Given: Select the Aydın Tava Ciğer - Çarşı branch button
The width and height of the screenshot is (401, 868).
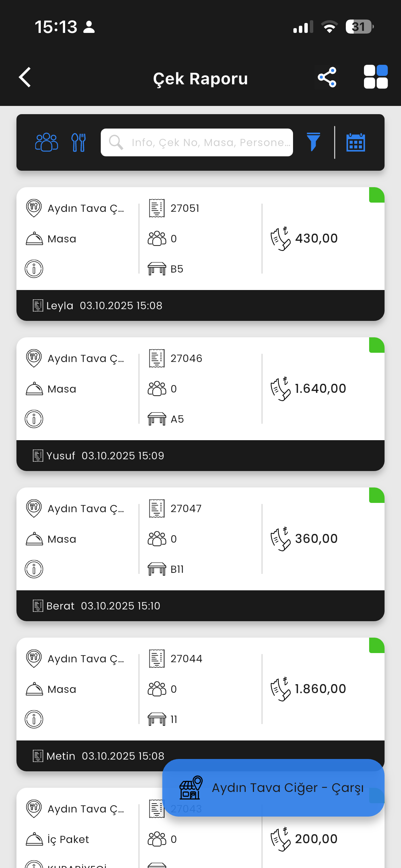Looking at the screenshot, I should coord(273,788).
